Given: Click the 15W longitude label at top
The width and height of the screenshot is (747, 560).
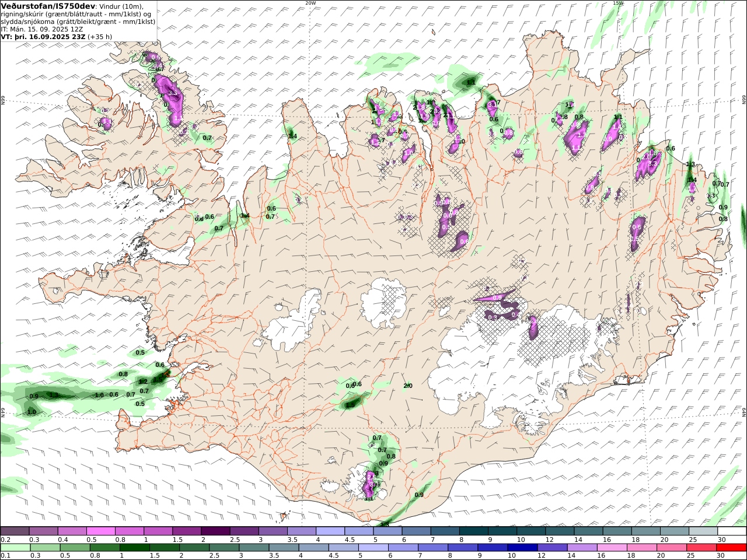Looking at the screenshot, I should coord(618,3).
